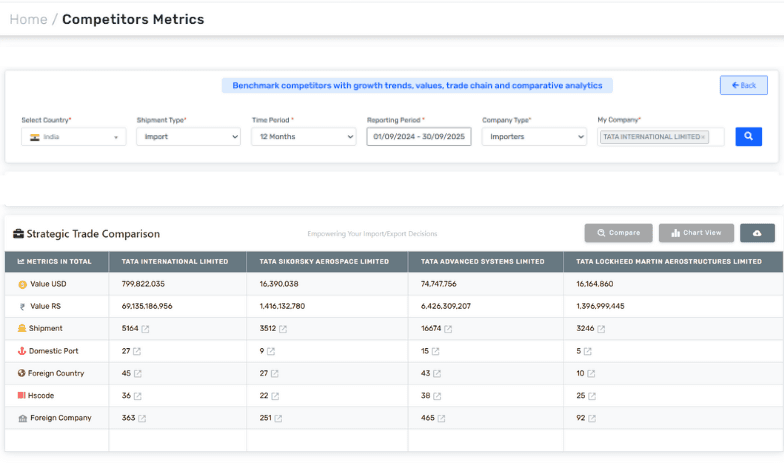
Task: Open external link beside Shipment value 3246
Action: pyautogui.click(x=601, y=329)
